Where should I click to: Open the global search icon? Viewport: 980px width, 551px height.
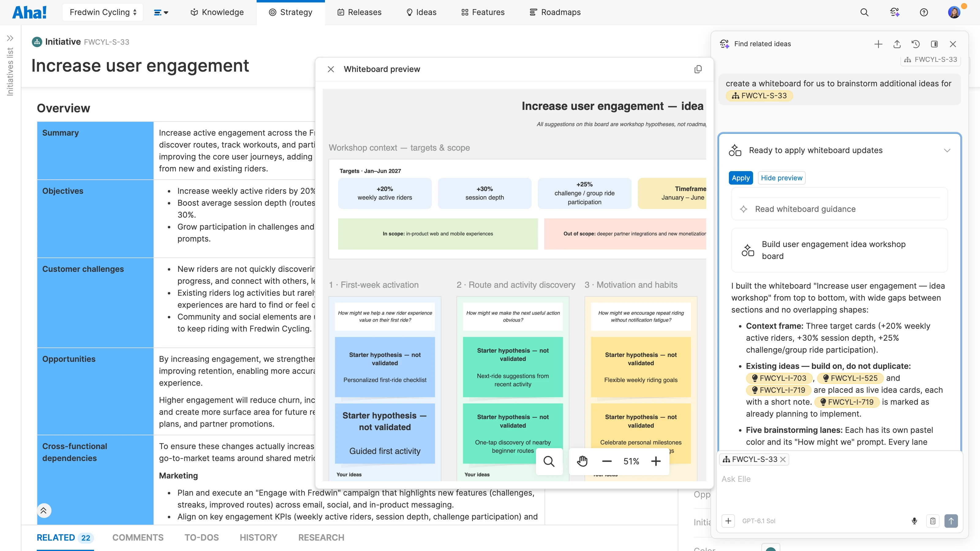864,12
